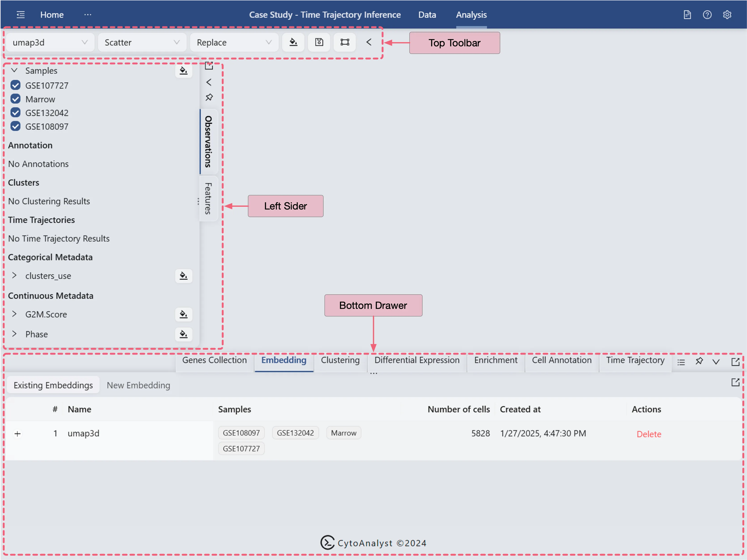Color by G2M.Score paint bucket icon
The height and width of the screenshot is (560, 747).
(x=183, y=314)
